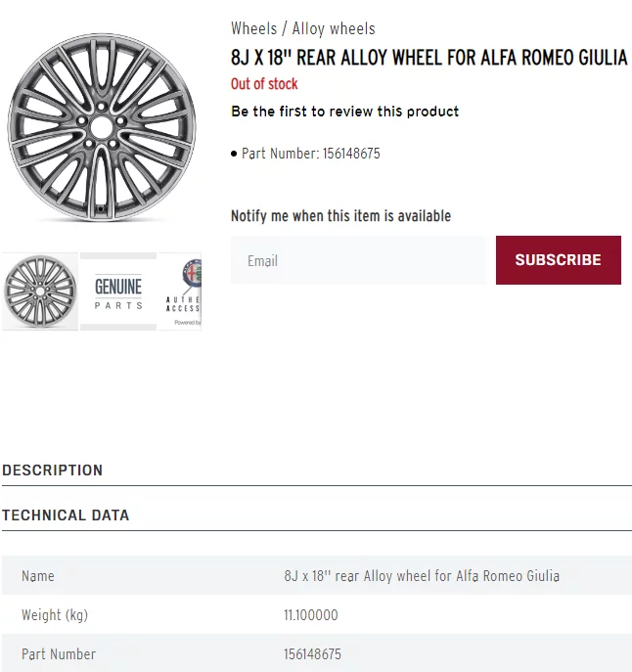The height and width of the screenshot is (672, 632).
Task: Open the Alloy wheels breadcrumb link
Action: [334, 28]
